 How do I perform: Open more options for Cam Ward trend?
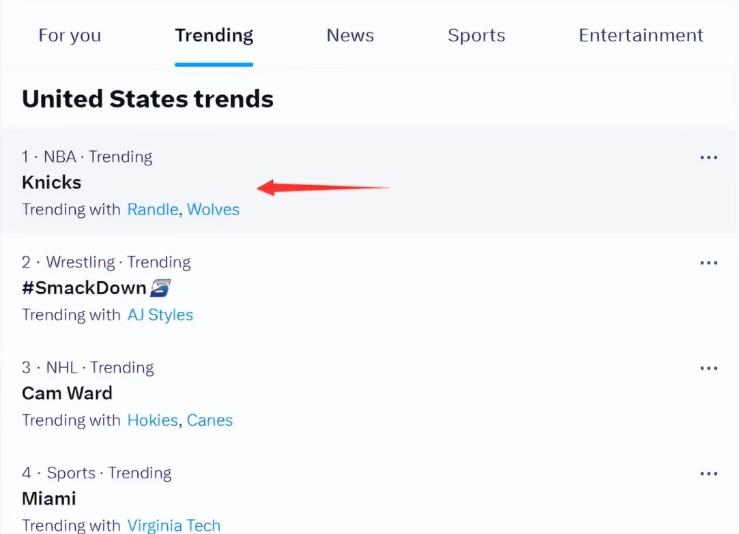coord(709,368)
